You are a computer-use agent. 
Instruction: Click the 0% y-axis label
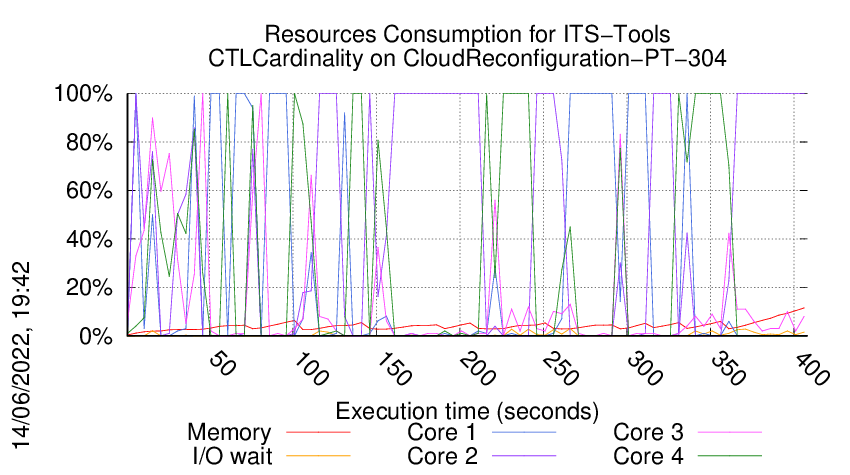click(x=96, y=336)
